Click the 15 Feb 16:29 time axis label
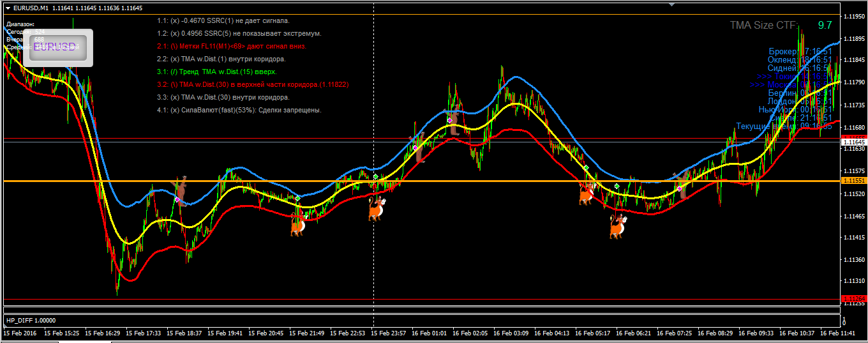The width and height of the screenshot is (868, 343). (x=103, y=333)
